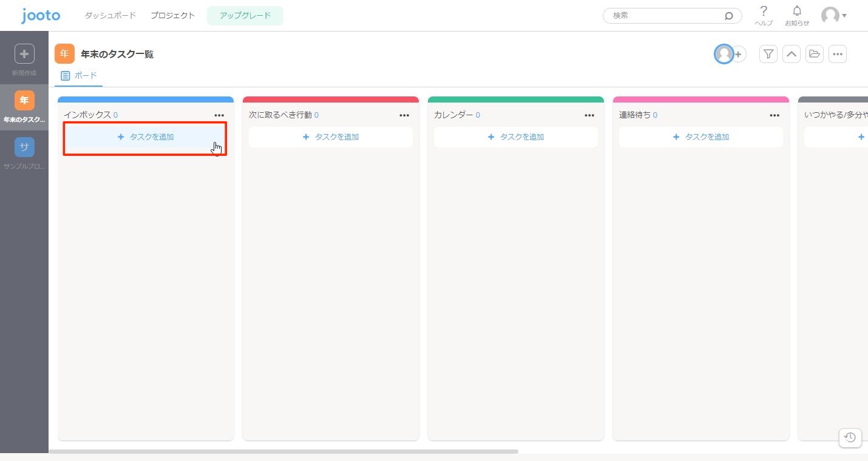Open インボックス list options menu
This screenshot has width=868, height=461.
[219, 115]
